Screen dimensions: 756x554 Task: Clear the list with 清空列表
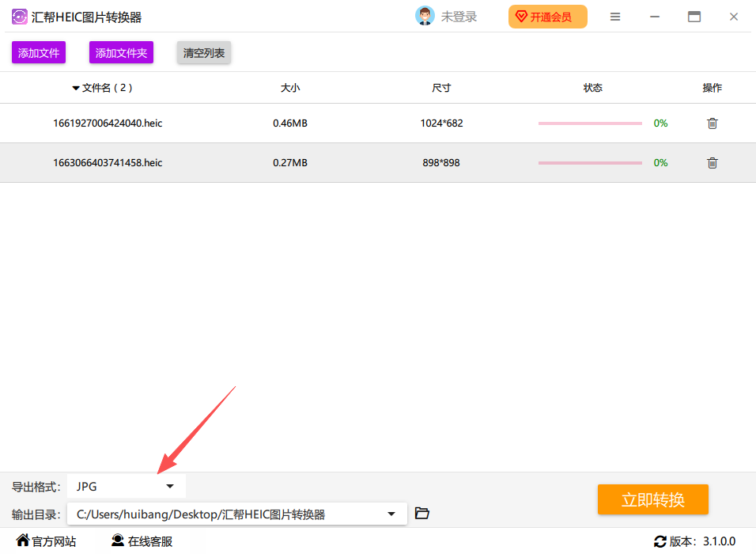203,52
